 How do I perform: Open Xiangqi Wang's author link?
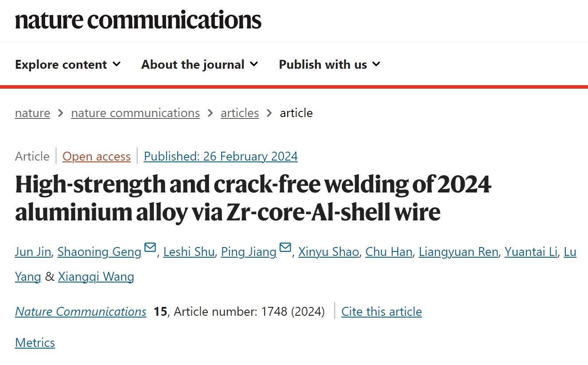pyautogui.click(x=96, y=277)
